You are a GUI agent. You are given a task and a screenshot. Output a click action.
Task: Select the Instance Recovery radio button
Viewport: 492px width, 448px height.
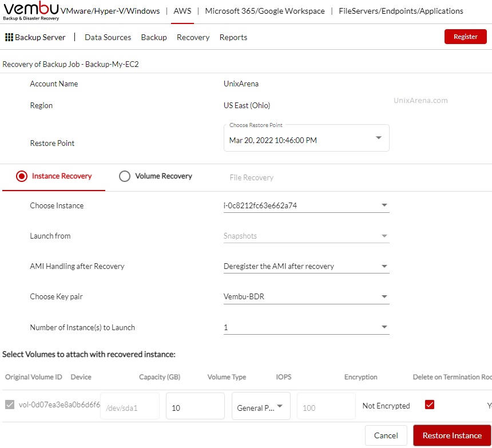[x=22, y=176]
